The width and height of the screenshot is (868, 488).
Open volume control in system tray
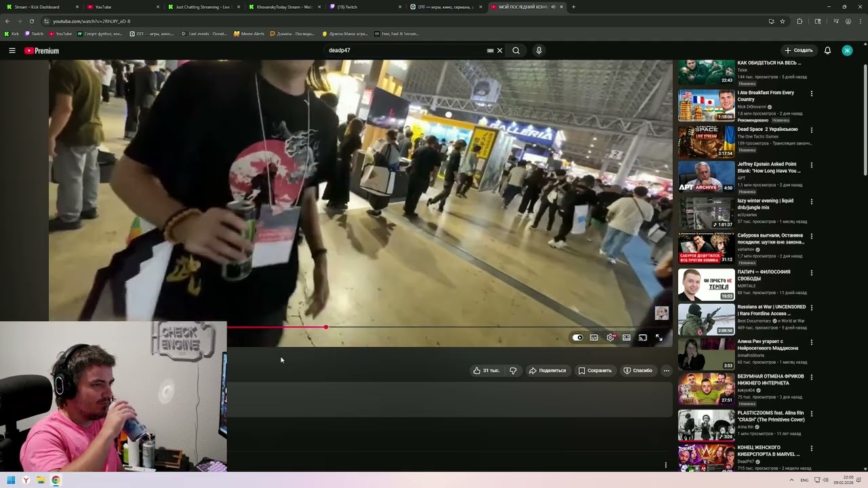[825, 480]
